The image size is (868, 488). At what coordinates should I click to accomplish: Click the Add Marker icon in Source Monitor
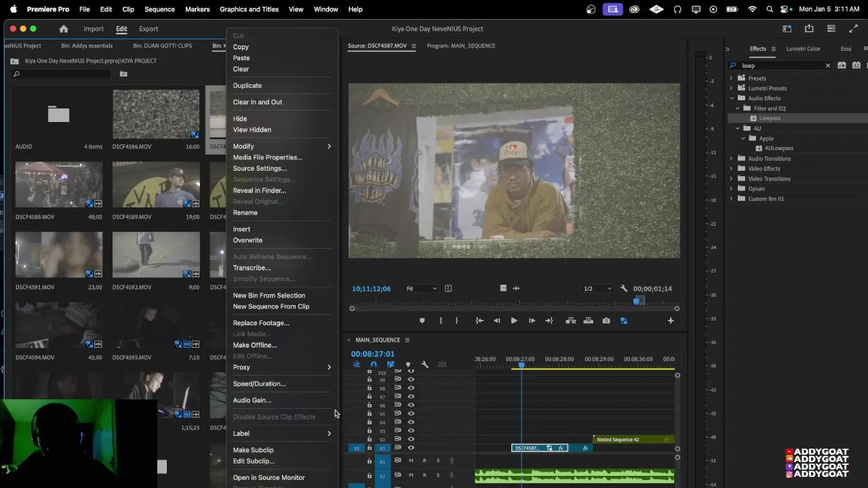pyautogui.click(x=422, y=321)
